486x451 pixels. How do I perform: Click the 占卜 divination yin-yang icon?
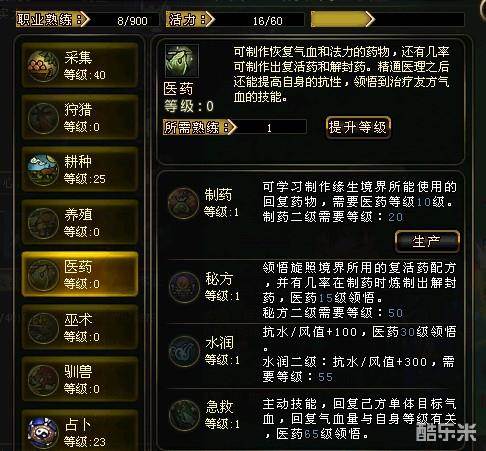[43, 433]
